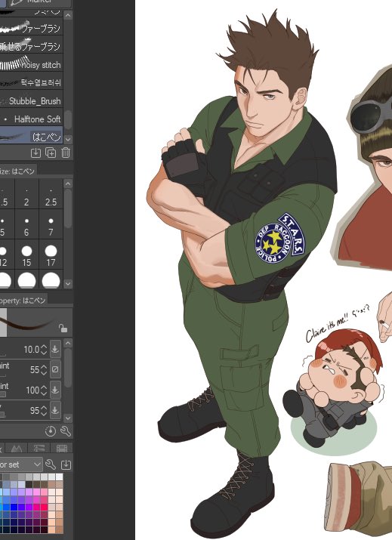The width and height of the screenshot is (392, 540).
Task: Switch to the filmstrip-icon color tab
Action: coord(62,448)
